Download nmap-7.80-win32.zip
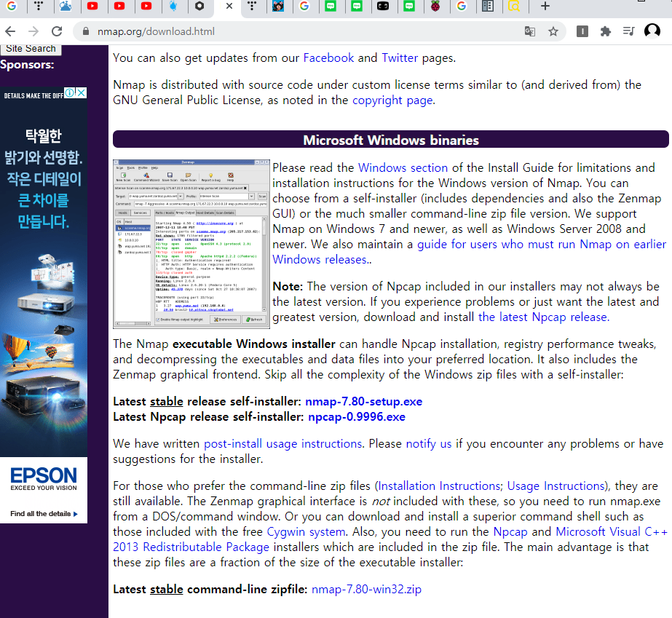Screen dimensions: 672x618 point(366,590)
